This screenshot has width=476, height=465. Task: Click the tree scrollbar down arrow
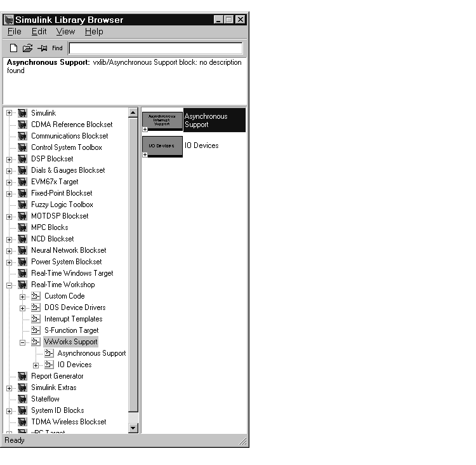133,428
